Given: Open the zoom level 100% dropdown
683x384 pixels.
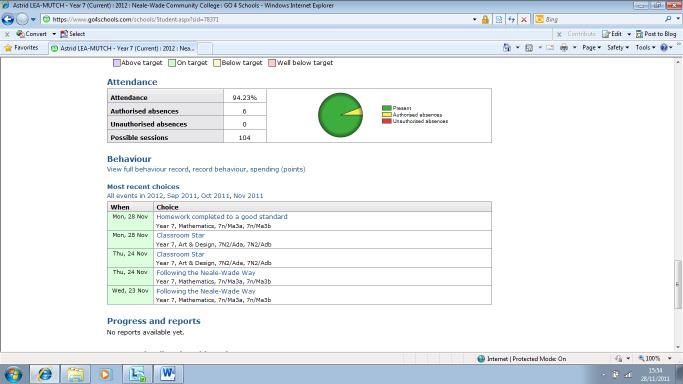Looking at the screenshot, I should tap(655, 359).
